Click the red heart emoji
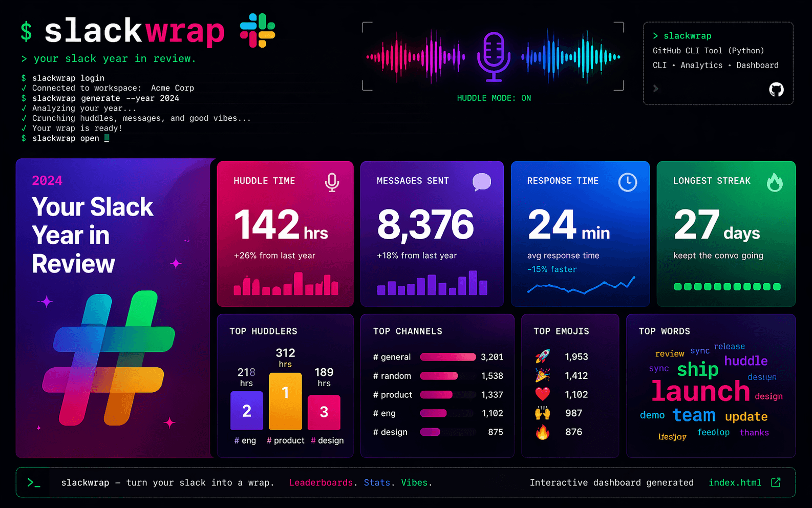This screenshot has height=508, width=812. pyautogui.click(x=543, y=394)
